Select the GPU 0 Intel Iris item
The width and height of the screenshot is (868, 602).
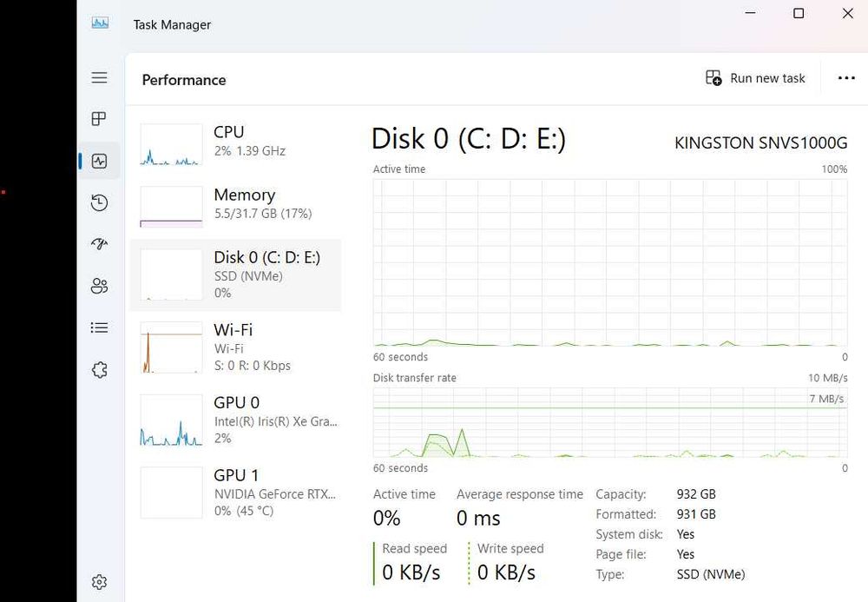coord(234,420)
